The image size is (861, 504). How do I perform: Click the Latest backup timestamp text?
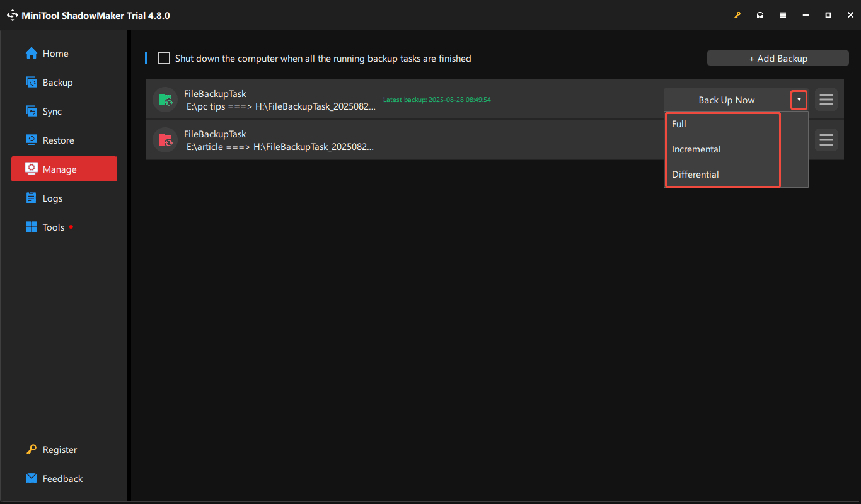click(x=437, y=100)
